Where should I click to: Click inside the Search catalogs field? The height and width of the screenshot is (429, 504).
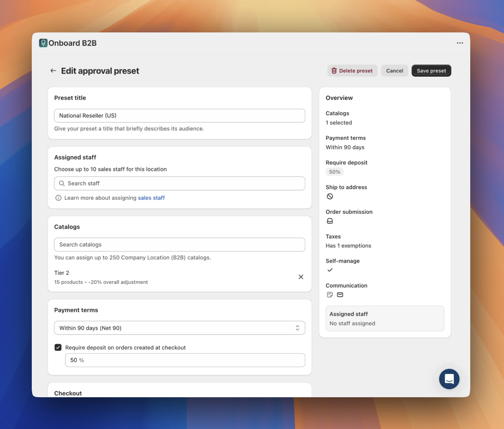[x=180, y=244]
